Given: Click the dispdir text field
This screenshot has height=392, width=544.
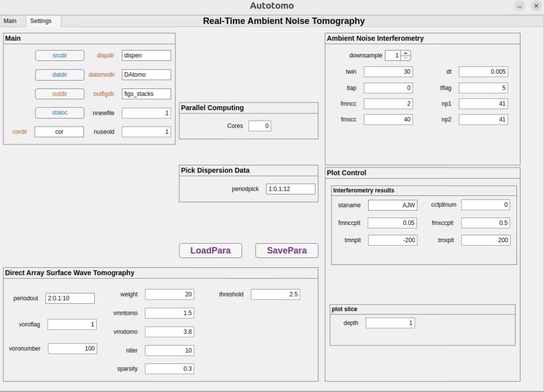Looking at the screenshot, I should [146, 56].
